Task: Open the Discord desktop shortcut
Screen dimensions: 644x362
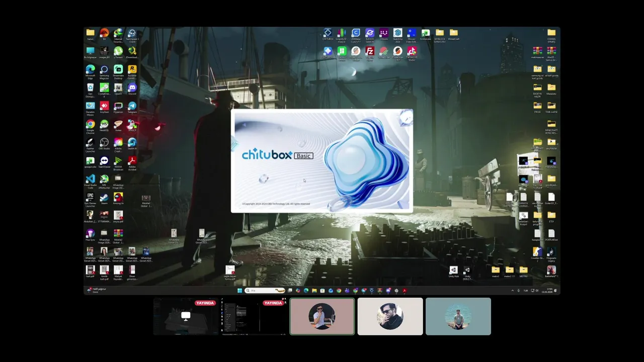Action: click(132, 90)
